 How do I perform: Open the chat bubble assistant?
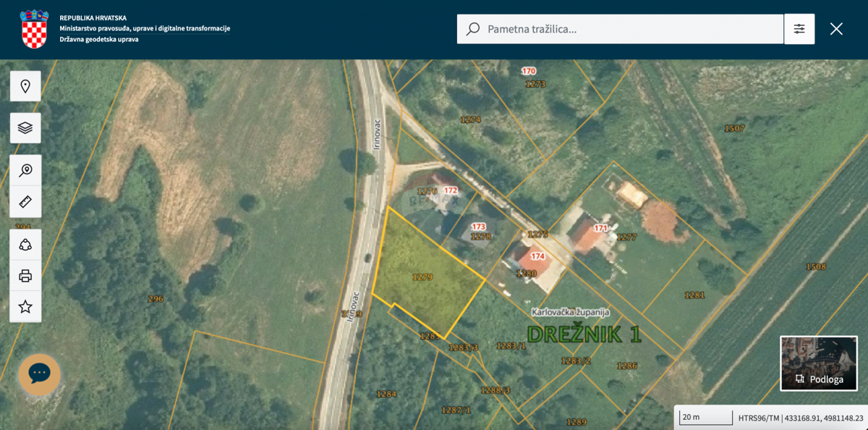pyautogui.click(x=39, y=374)
